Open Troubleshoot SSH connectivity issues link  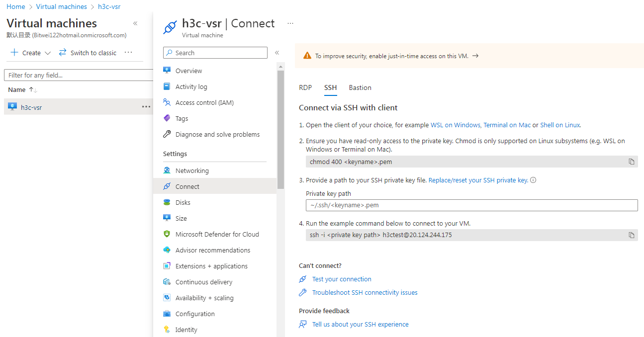pos(365,293)
